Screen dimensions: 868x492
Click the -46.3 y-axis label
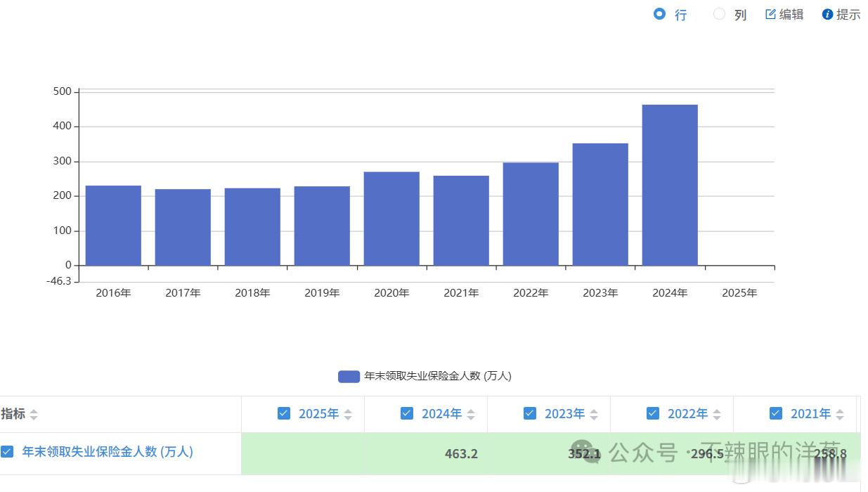(58, 281)
